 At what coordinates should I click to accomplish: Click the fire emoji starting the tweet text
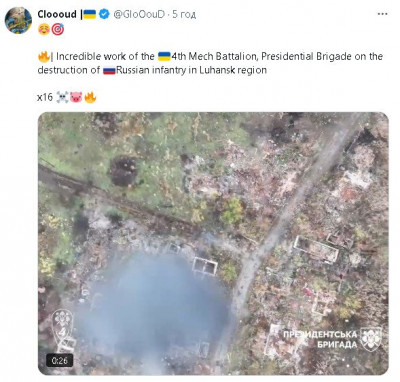click(44, 57)
